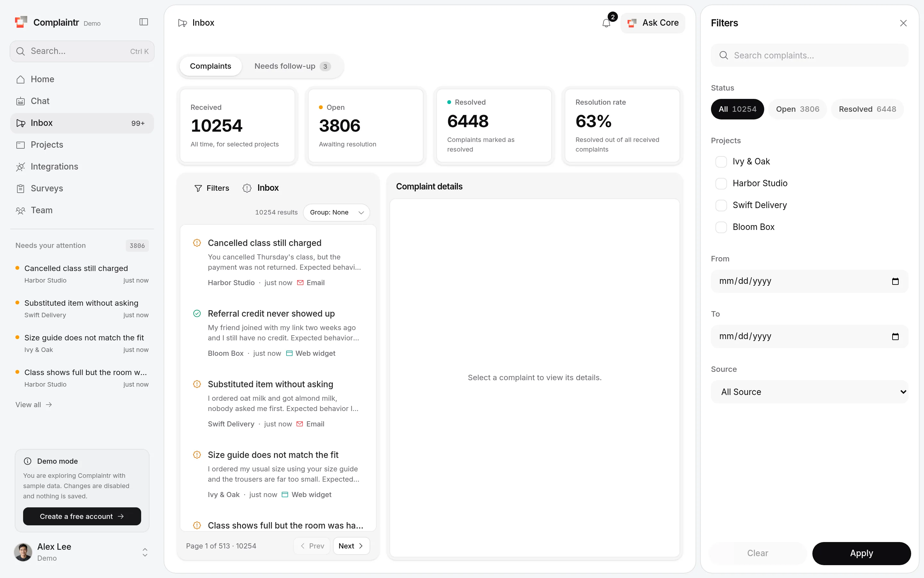Switch to the Complaints tab
This screenshot has width=924, height=578.
(x=210, y=66)
